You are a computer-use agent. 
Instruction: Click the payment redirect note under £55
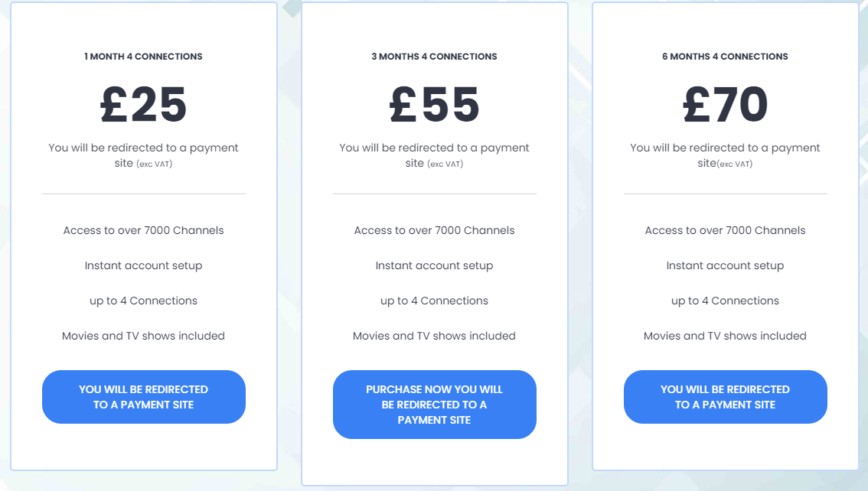tap(435, 155)
